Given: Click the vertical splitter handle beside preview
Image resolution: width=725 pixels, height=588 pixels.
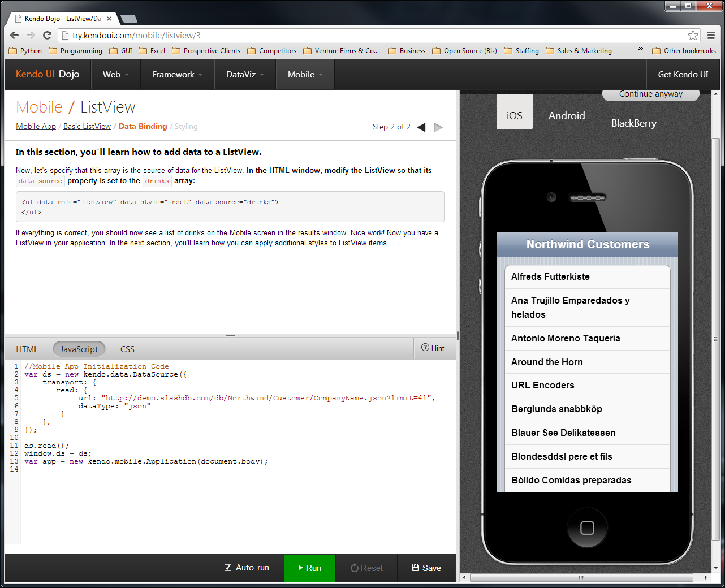Looking at the screenshot, I should pyautogui.click(x=458, y=336).
